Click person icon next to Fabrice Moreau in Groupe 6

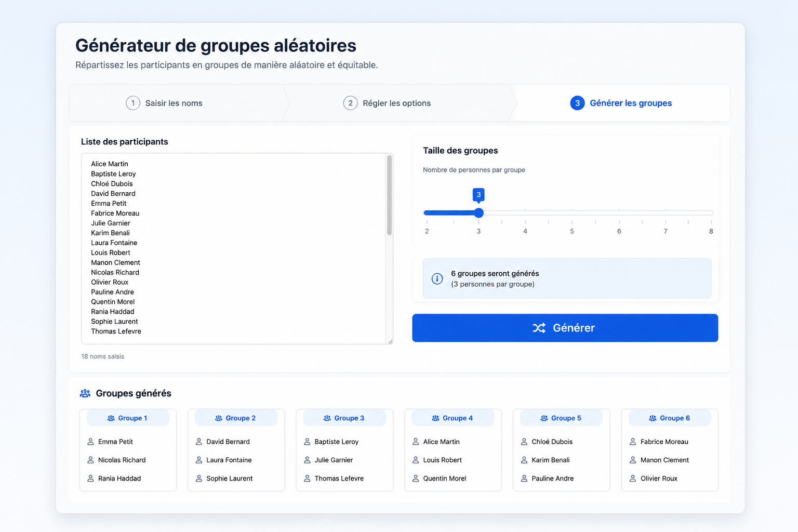[633, 442]
